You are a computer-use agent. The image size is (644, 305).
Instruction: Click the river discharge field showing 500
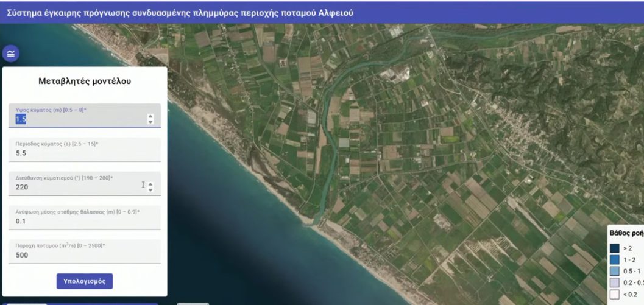point(84,255)
